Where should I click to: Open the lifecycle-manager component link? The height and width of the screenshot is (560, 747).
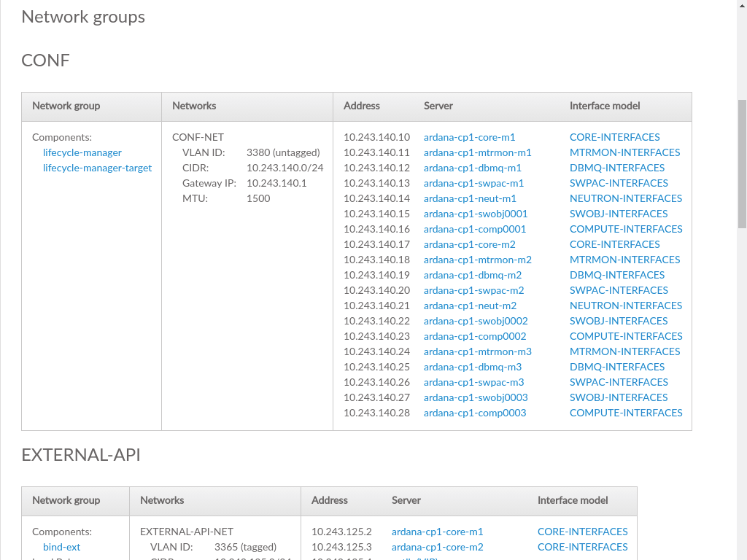(x=82, y=152)
